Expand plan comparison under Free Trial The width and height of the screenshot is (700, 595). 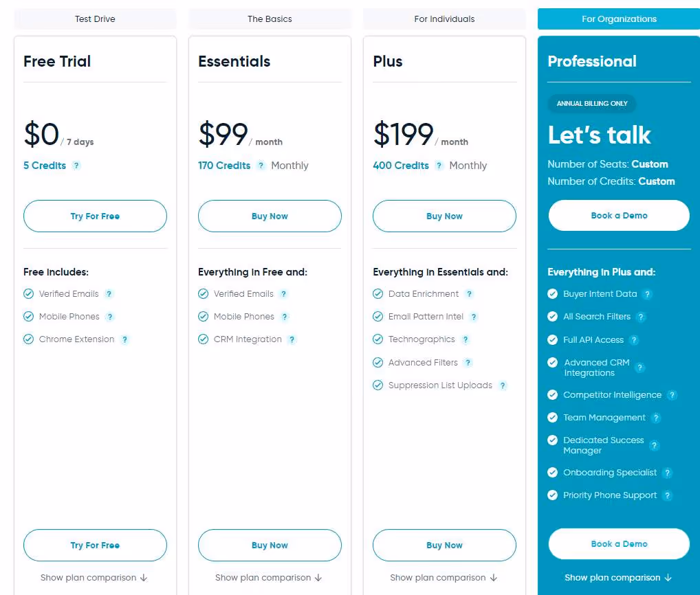tap(94, 577)
